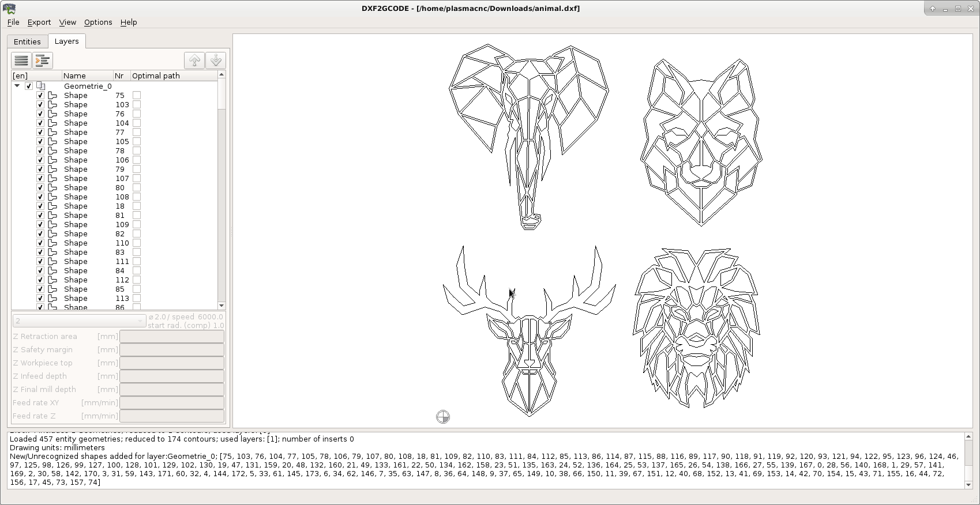Click the shape icon for Shape 80
Image resolution: width=980 pixels, height=505 pixels.
click(x=52, y=187)
